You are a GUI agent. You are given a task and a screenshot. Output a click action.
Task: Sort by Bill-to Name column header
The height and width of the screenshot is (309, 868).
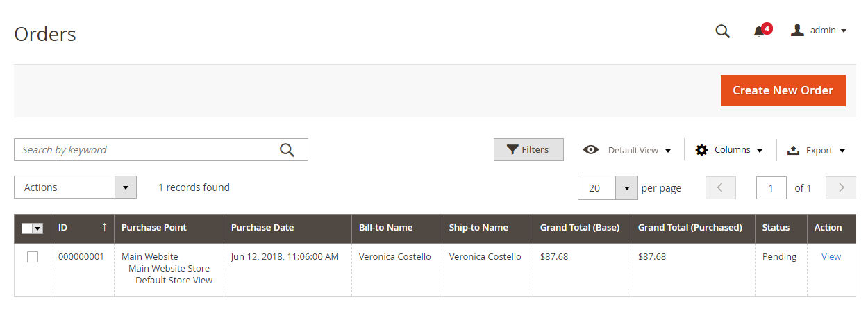[397, 227]
